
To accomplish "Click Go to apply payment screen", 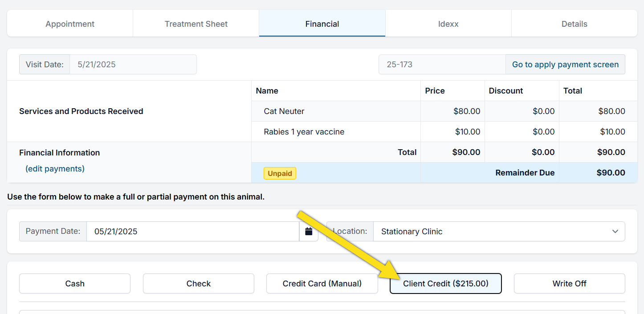I will coord(565,65).
